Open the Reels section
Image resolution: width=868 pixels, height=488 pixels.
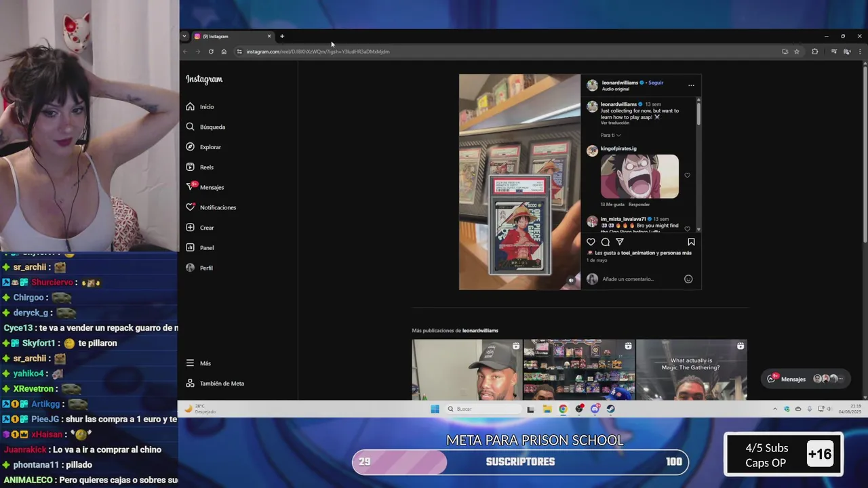pyautogui.click(x=200, y=167)
